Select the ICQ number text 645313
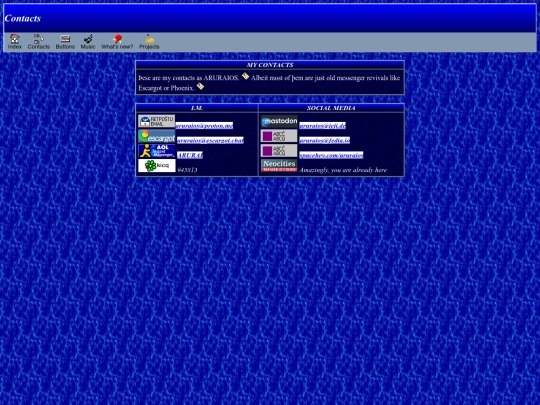The image size is (540, 405). click(187, 170)
